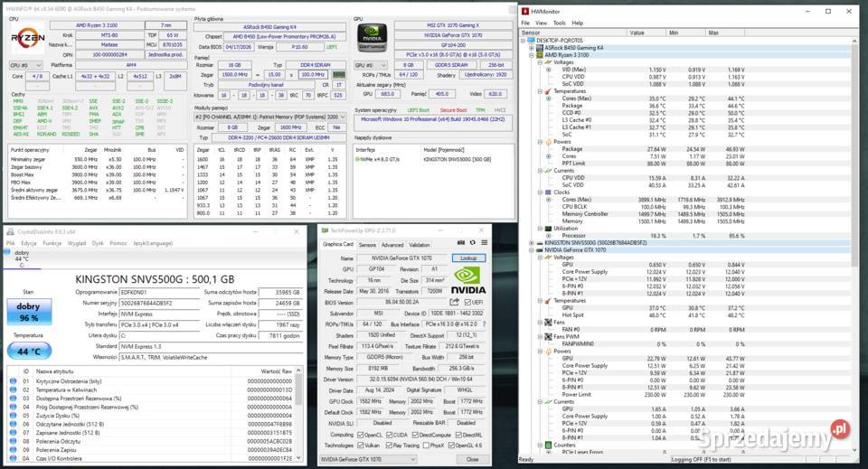Click Close button at GPU-Z bottom
The width and height of the screenshot is (868, 469).
click(x=472, y=459)
